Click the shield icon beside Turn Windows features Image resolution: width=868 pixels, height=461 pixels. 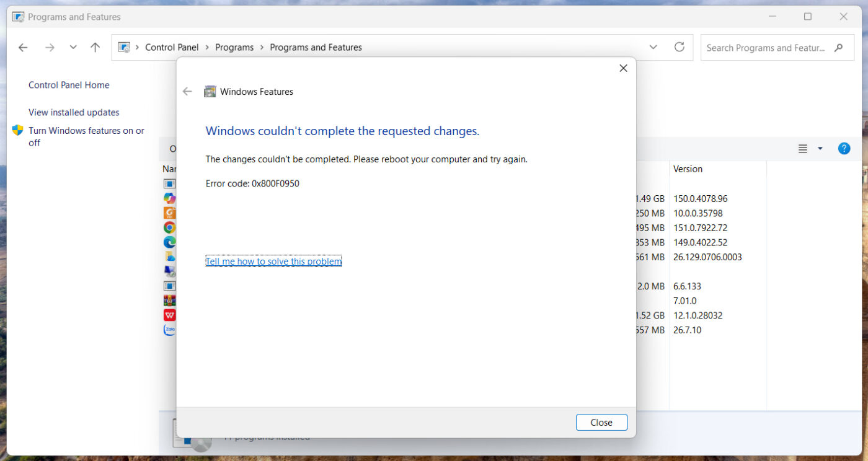coord(17,131)
